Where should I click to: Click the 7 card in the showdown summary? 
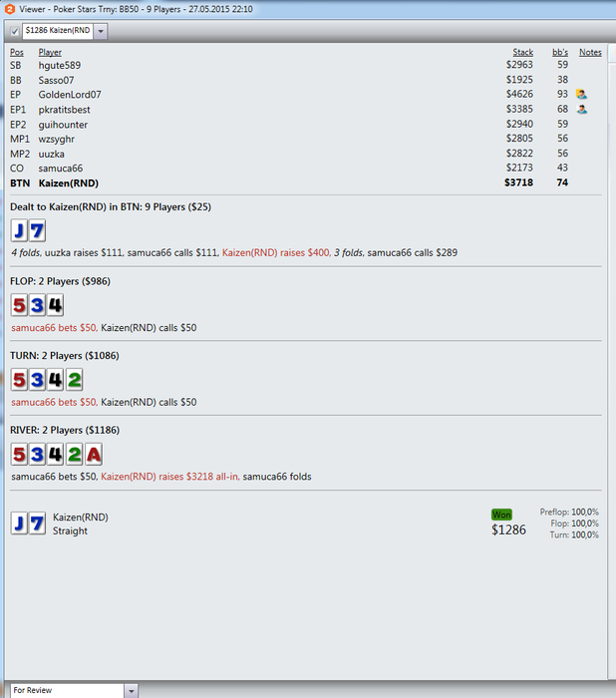(x=37, y=523)
